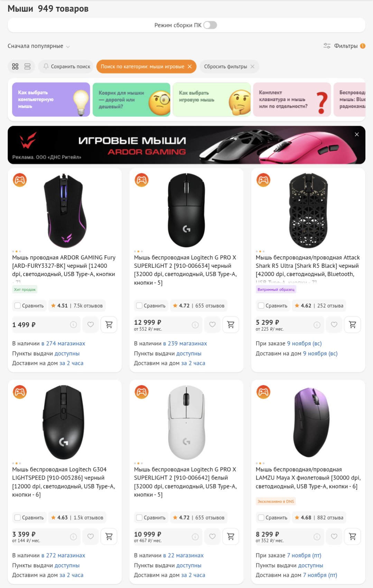Click Сбросить фильтры button
The image size is (373, 588).
pyautogui.click(x=229, y=66)
